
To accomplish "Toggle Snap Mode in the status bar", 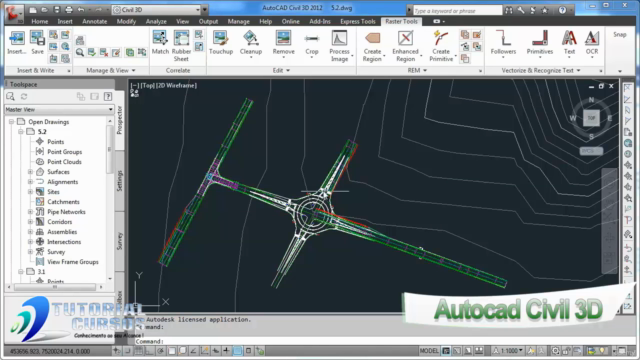I will [x=128, y=351].
